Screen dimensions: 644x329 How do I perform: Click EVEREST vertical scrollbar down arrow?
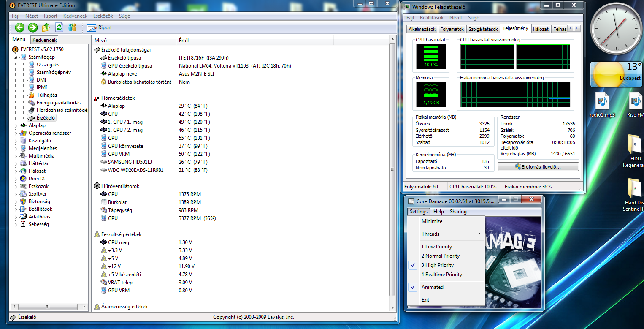392,309
